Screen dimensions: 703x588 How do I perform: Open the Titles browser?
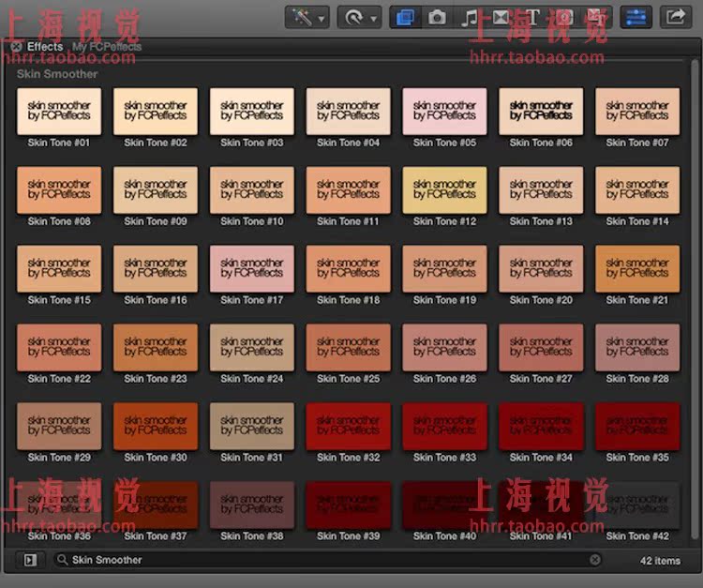point(532,18)
